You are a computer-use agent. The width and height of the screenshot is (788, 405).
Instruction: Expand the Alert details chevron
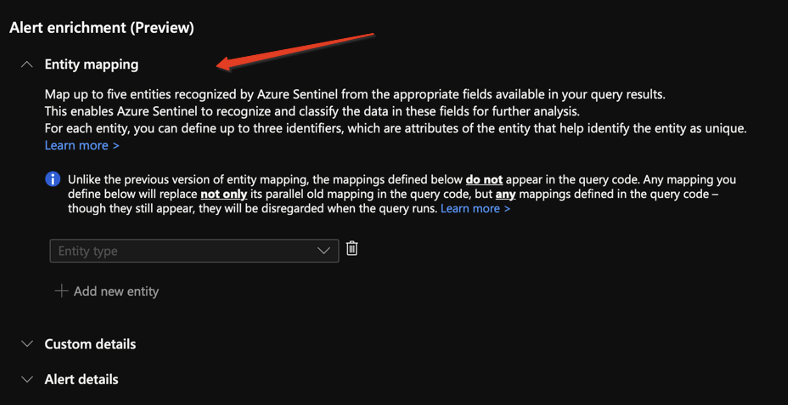point(28,379)
